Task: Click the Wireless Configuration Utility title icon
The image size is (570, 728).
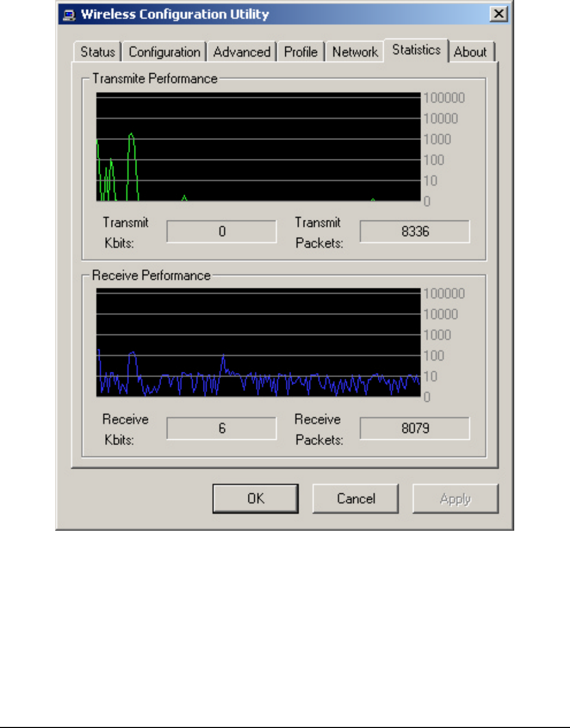Action: (x=69, y=15)
